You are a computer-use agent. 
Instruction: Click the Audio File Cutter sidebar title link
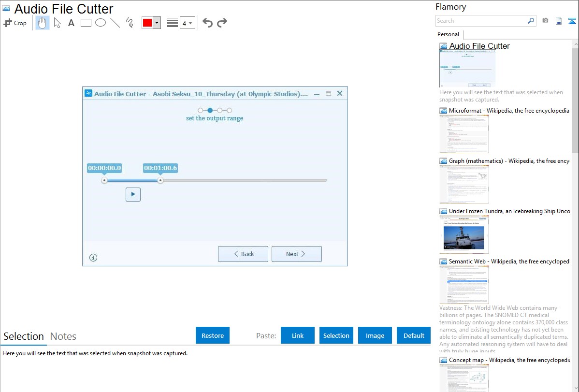(x=479, y=46)
